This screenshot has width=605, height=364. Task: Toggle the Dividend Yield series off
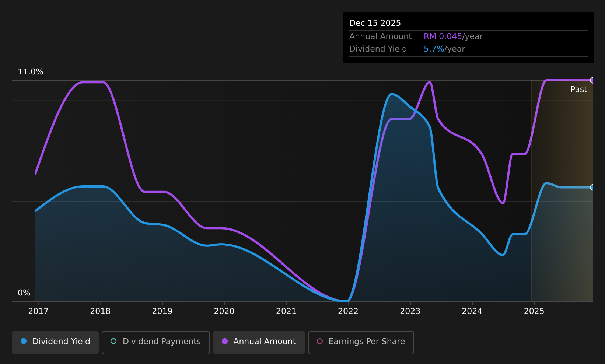(55, 342)
